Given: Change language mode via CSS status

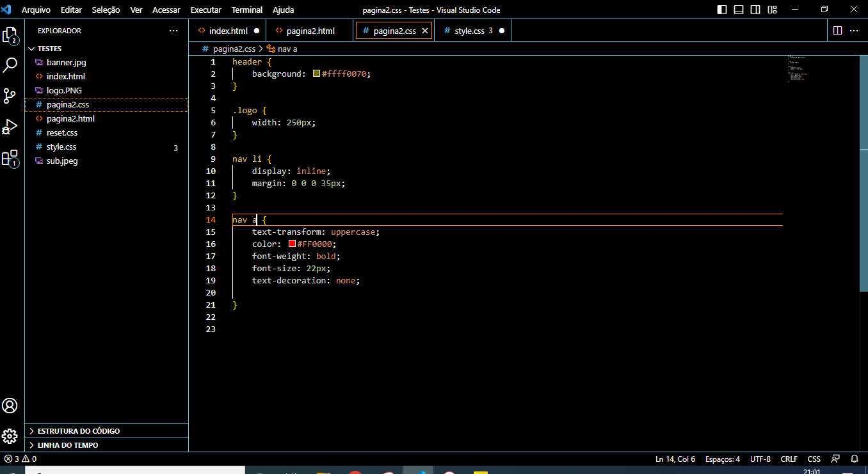Looking at the screenshot, I should (814, 459).
